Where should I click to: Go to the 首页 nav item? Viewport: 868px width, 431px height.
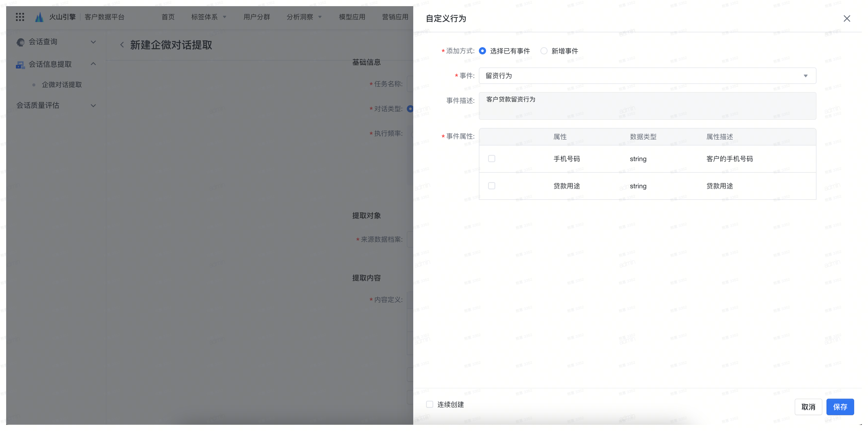pos(168,17)
